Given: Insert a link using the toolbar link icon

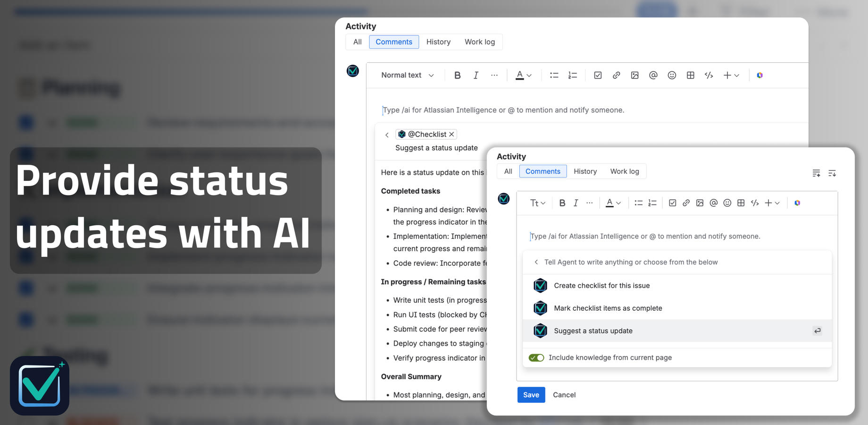Looking at the screenshot, I should coord(686,203).
